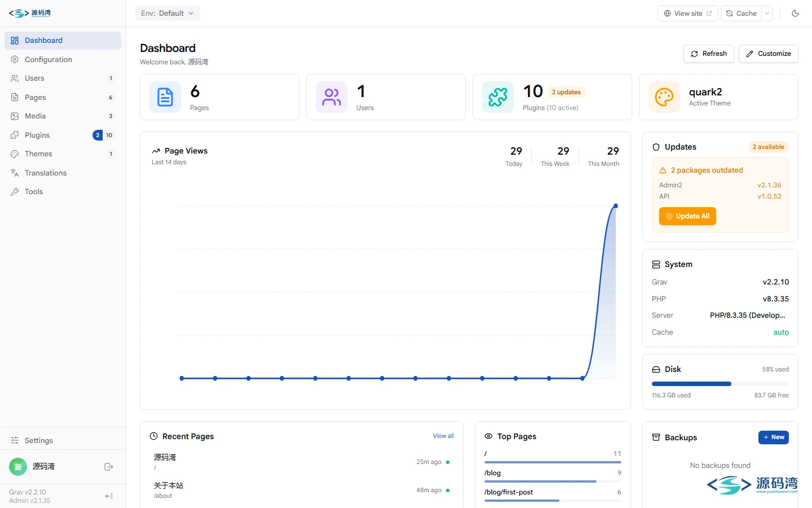Open View site link
Screen dimensions: 812x508
(687, 14)
